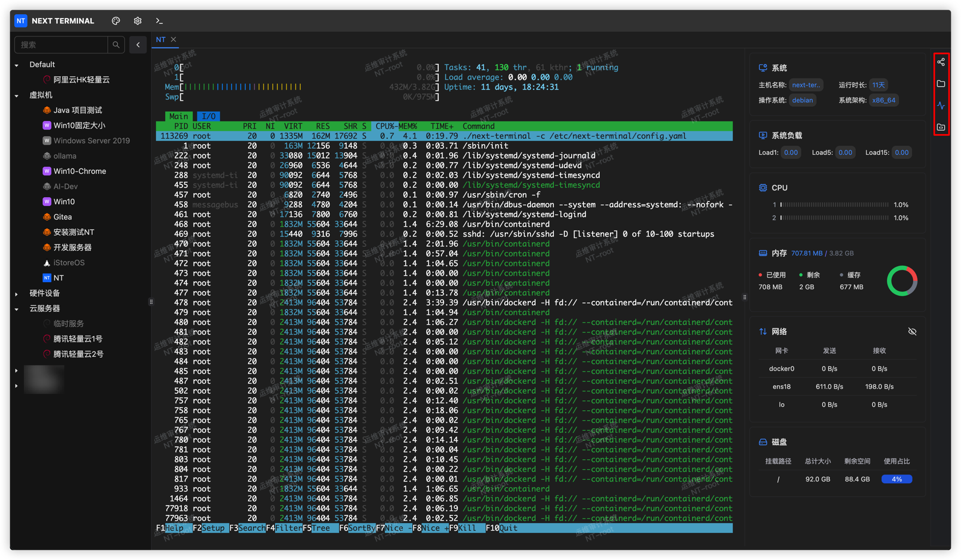Open Win10-Chrome asset
Screen dimensions: 961x560
tap(80, 171)
